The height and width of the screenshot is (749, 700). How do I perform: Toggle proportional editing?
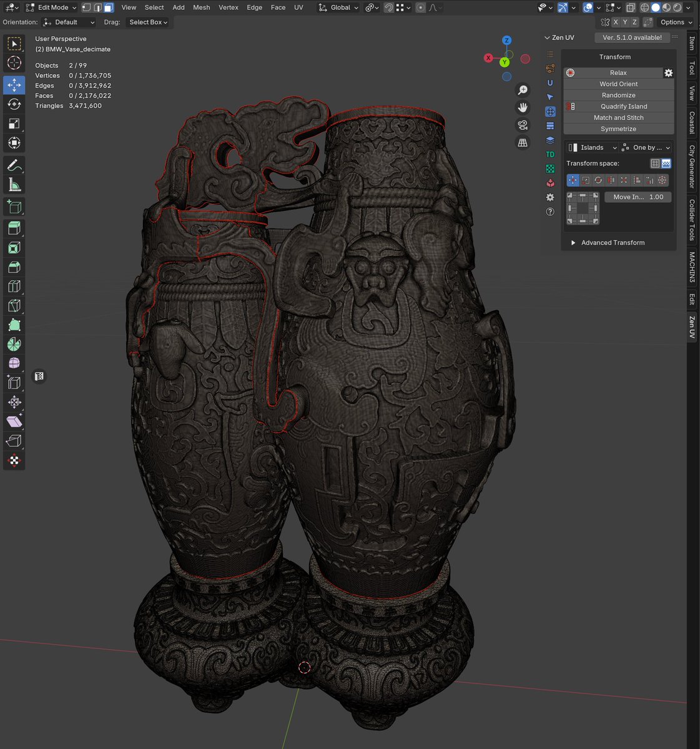[x=421, y=7]
